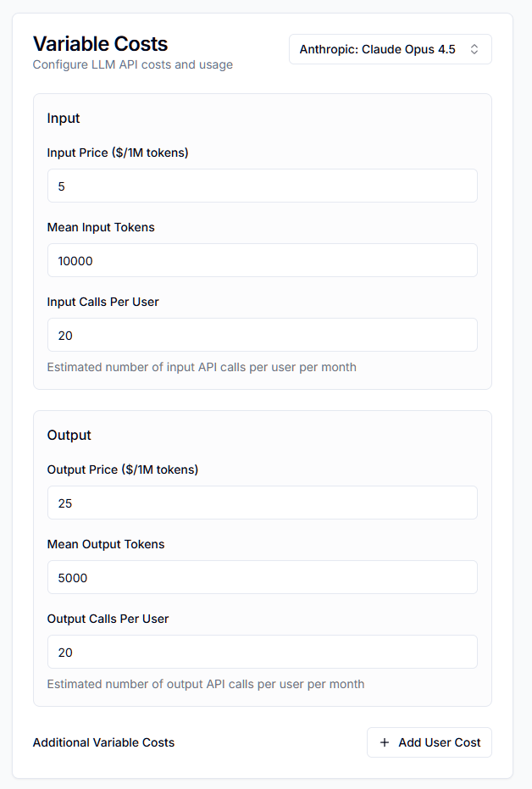
Task: Click the input API calls helper text
Action: pyautogui.click(x=202, y=367)
